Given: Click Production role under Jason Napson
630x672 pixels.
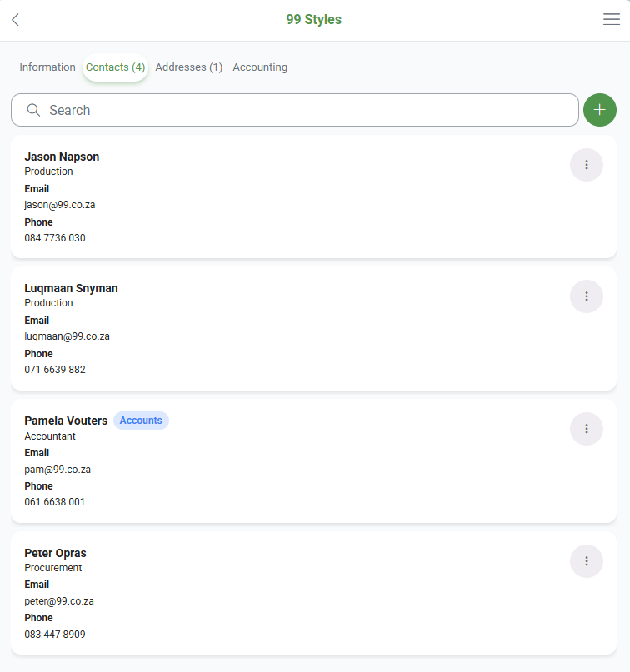Looking at the screenshot, I should coord(48,172).
